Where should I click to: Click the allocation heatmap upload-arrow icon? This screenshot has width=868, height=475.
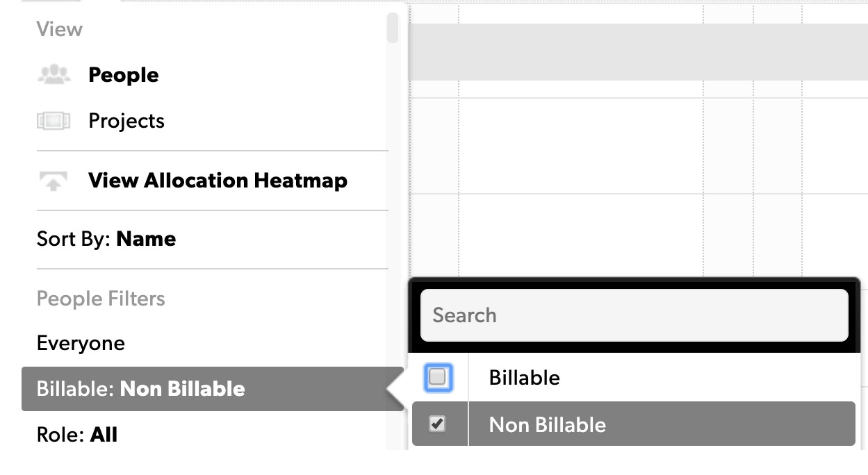pos(54,181)
